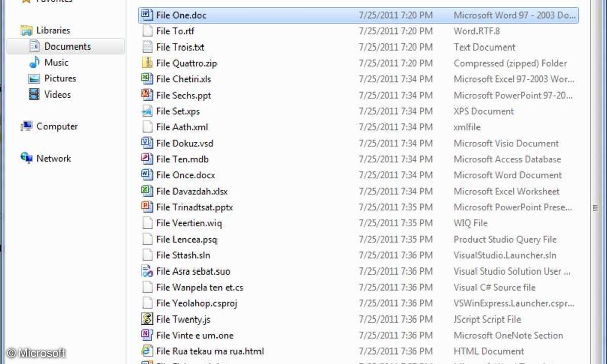607x364 pixels.
Task: Click the notepad icon of File Trois.txt
Action: (147, 47)
